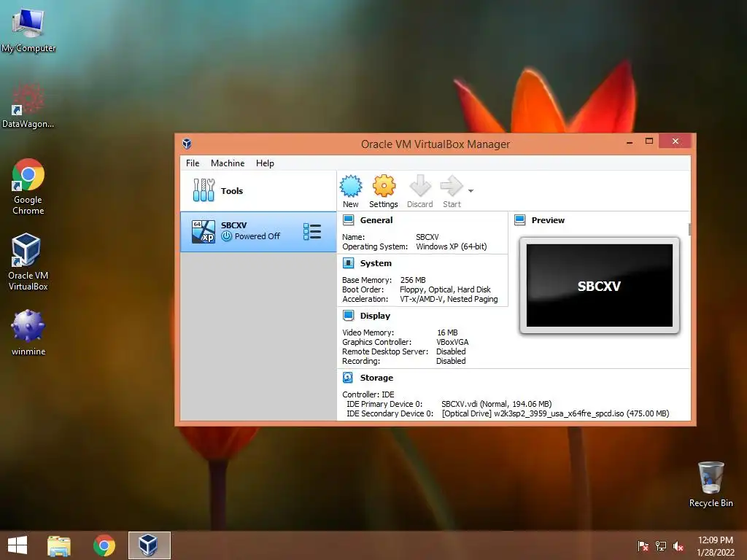
Task: Click the Display section monitor icon
Action: 348,315
